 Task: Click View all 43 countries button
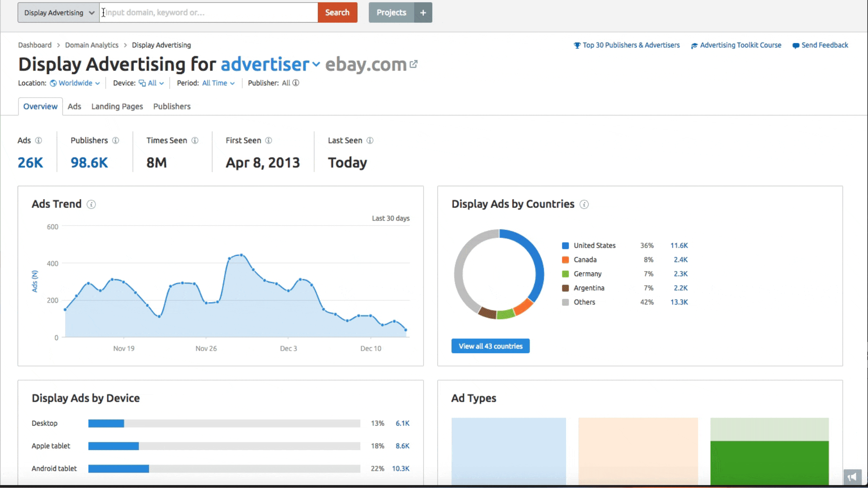[x=491, y=346]
